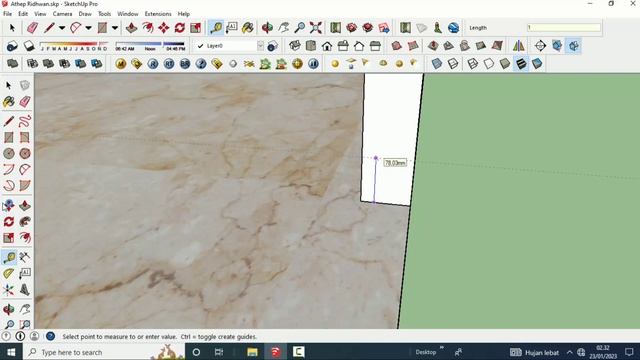Click the SketchUp taskbar icon
640x360 pixels.
[x=276, y=352]
